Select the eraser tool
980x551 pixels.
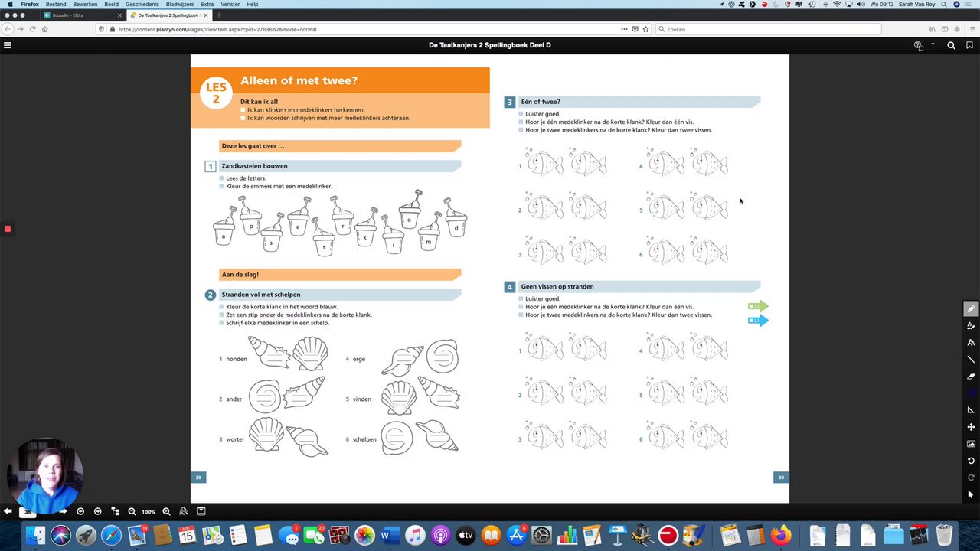click(x=971, y=377)
